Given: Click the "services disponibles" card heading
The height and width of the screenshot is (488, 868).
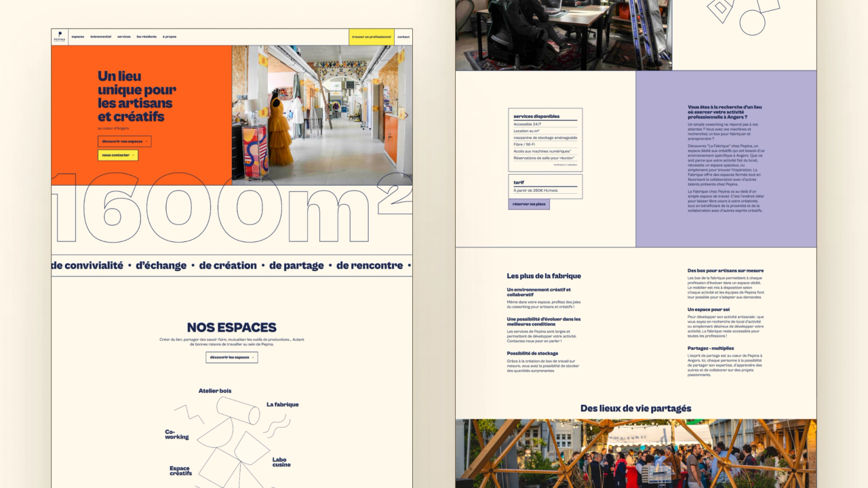Looking at the screenshot, I should coord(537,117).
